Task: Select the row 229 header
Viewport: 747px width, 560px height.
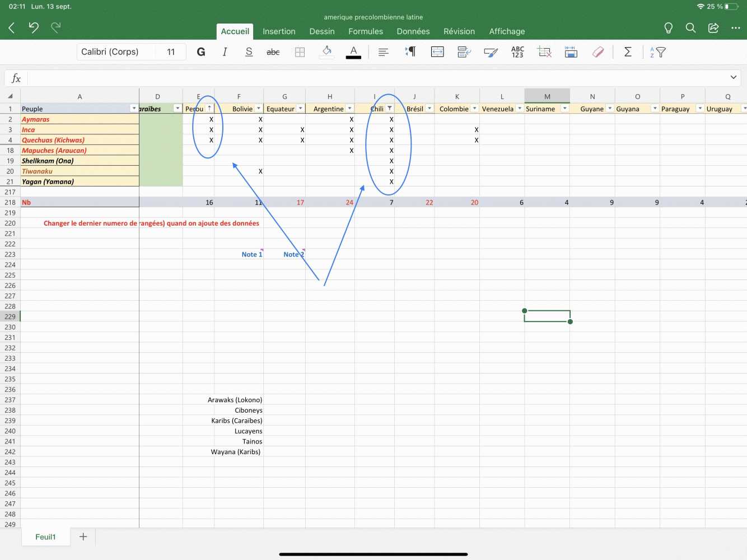Action: 10,316
